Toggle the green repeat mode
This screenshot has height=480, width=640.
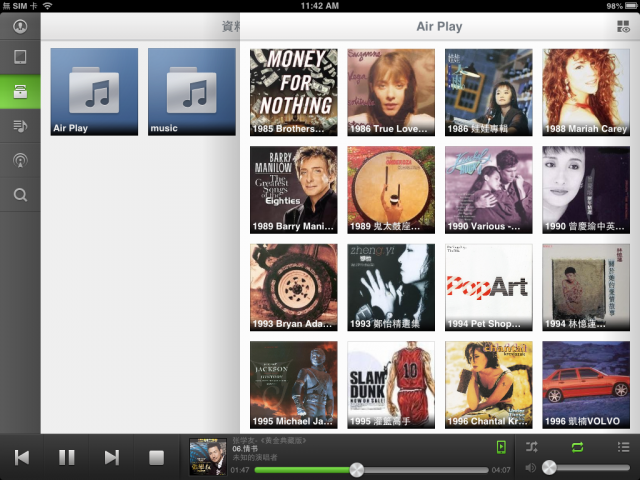click(x=577, y=447)
